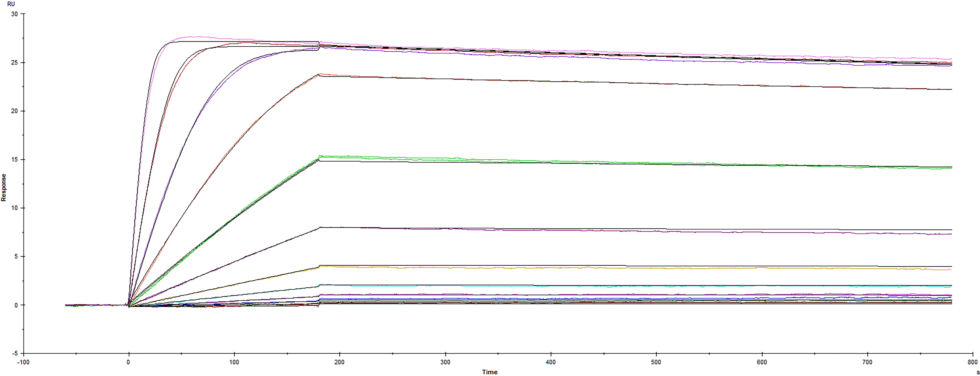Select the Time x-axis title

click(x=490, y=372)
